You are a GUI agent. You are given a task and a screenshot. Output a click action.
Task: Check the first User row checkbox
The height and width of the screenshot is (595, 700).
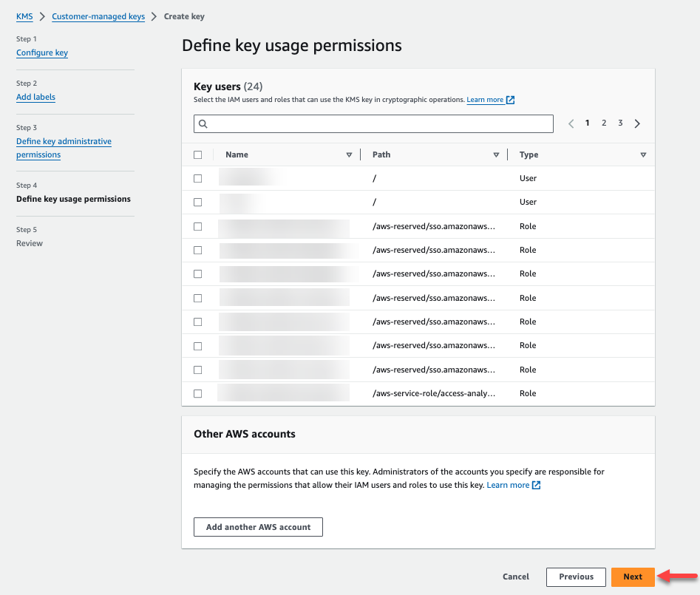[198, 179]
